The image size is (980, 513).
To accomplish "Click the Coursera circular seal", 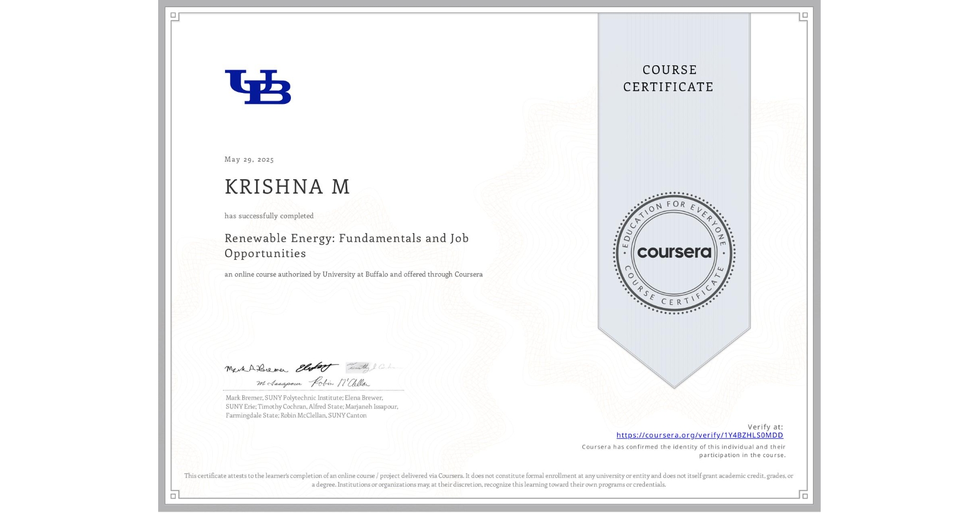I will 674,253.
